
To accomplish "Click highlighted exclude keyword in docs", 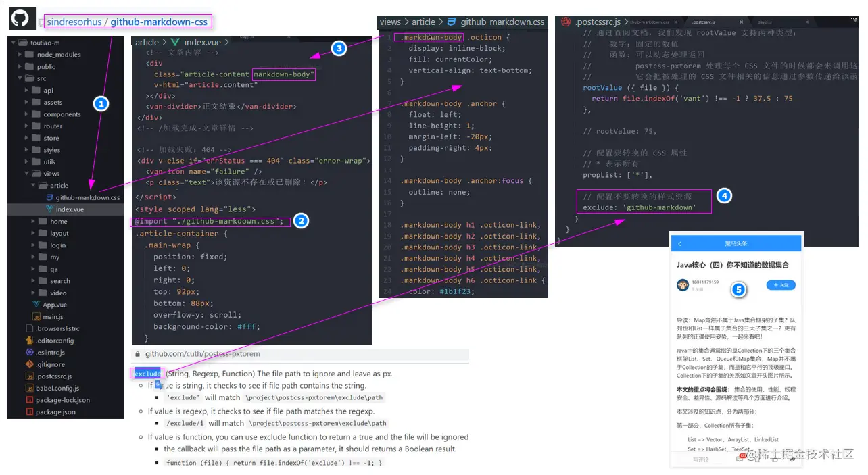I will point(147,374).
